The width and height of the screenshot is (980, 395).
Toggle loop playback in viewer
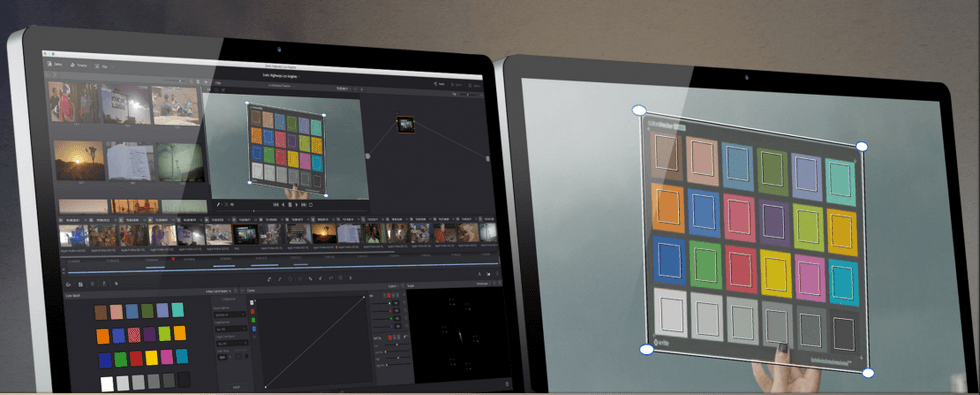(311, 205)
